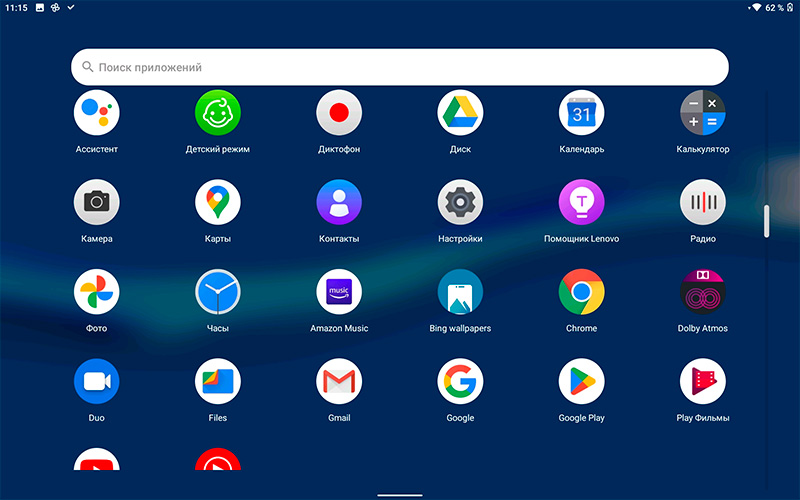Launch Детский режим kids mode app
800x500 pixels.
pos(218,113)
